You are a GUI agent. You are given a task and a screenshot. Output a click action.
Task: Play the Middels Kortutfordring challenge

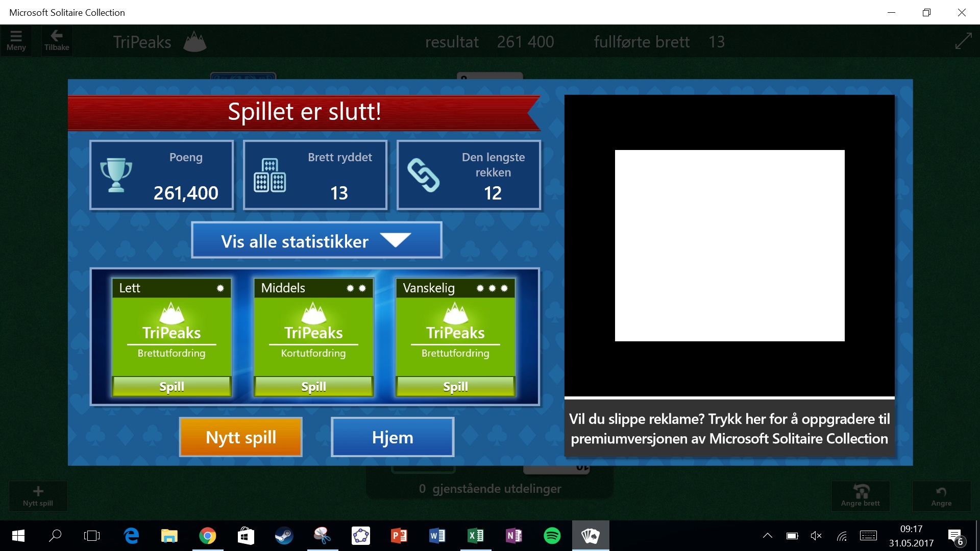click(x=313, y=386)
